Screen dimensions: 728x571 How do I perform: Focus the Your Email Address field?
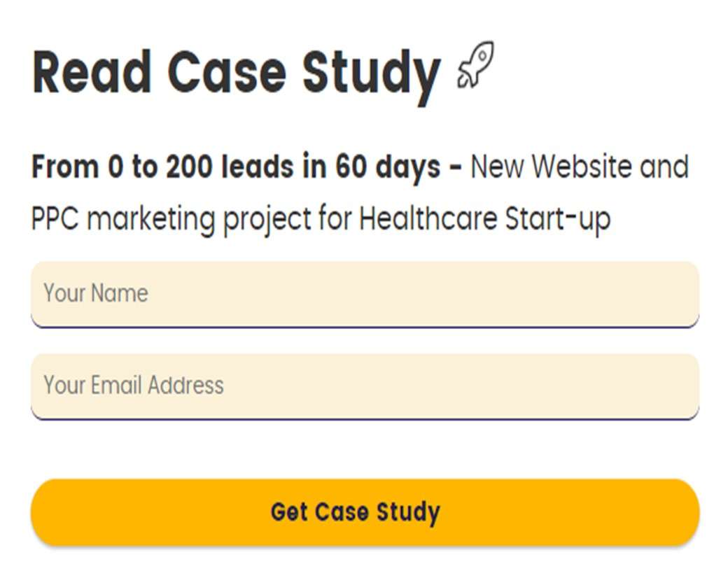coord(365,387)
